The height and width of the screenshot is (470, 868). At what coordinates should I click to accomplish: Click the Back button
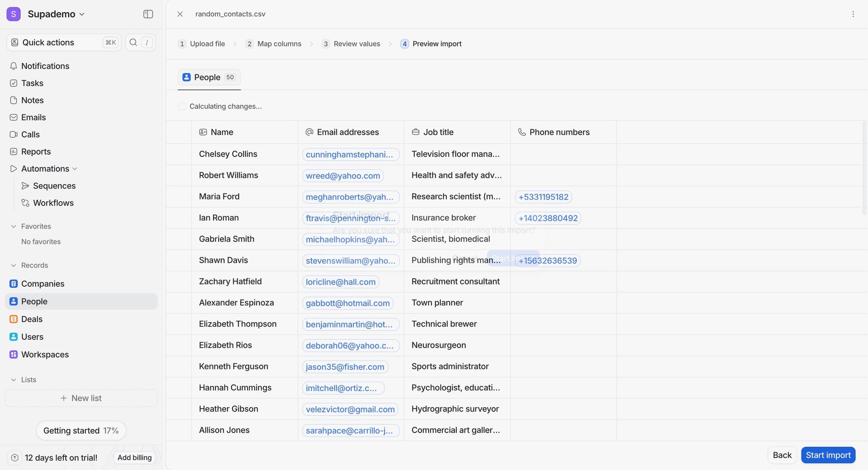[x=782, y=455]
